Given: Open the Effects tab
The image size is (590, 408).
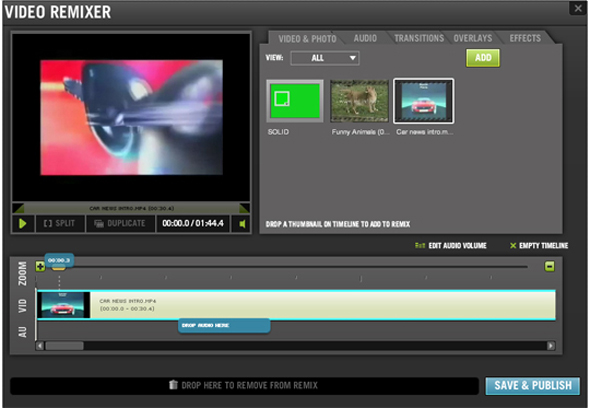Looking at the screenshot, I should (x=525, y=38).
